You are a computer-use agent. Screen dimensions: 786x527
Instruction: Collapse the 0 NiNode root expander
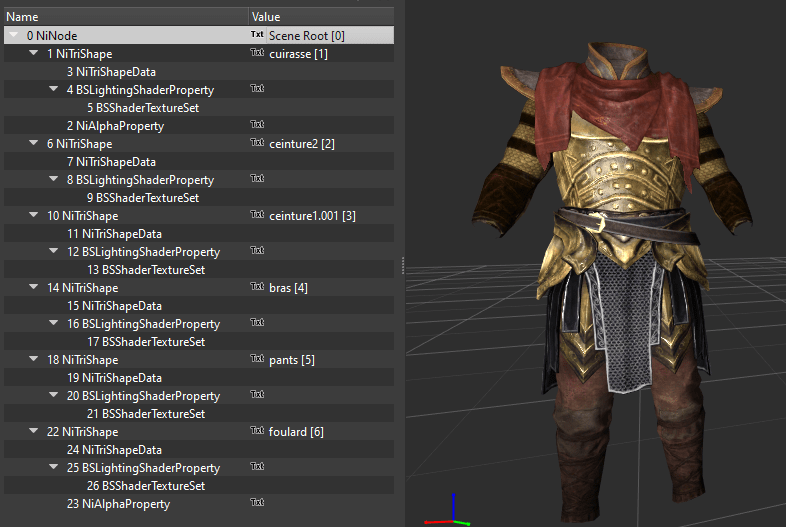pos(14,35)
